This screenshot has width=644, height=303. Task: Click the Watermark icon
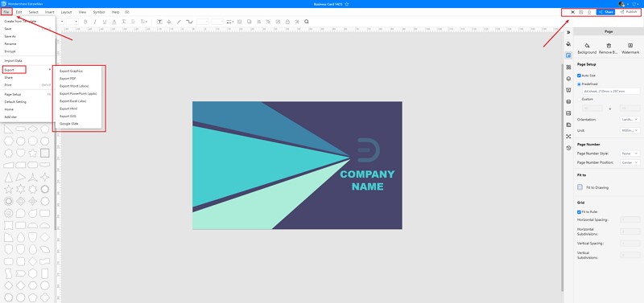(x=630, y=46)
